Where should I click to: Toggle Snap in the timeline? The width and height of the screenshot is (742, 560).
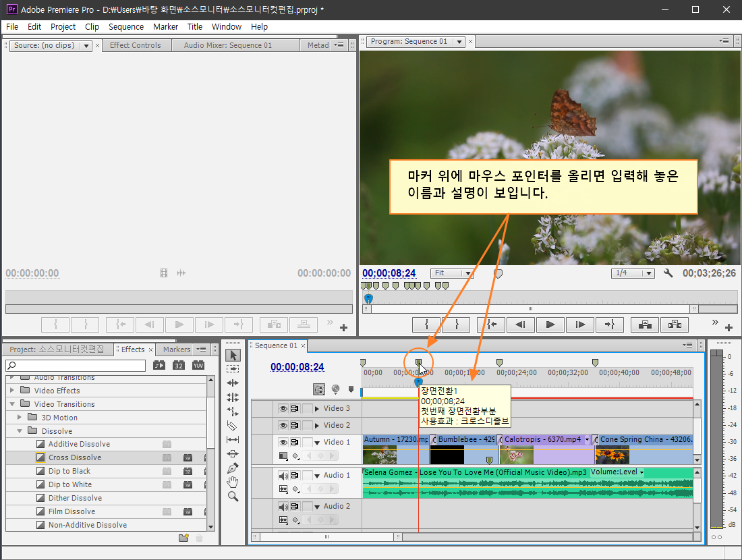(x=319, y=389)
